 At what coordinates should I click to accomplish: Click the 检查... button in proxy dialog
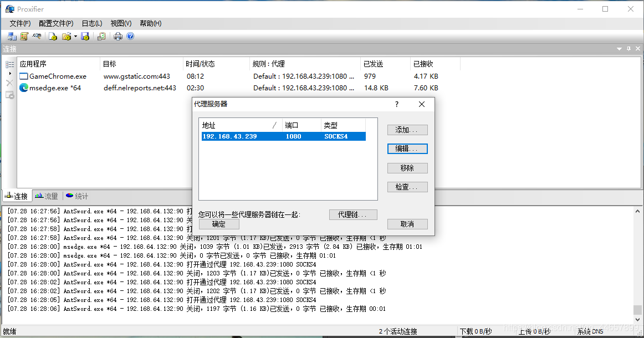click(407, 187)
